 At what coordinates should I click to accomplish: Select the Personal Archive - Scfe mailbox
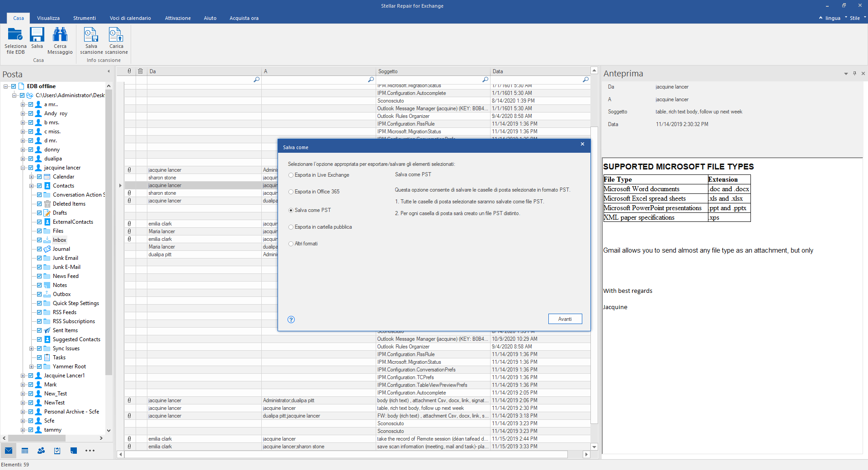tap(71, 412)
